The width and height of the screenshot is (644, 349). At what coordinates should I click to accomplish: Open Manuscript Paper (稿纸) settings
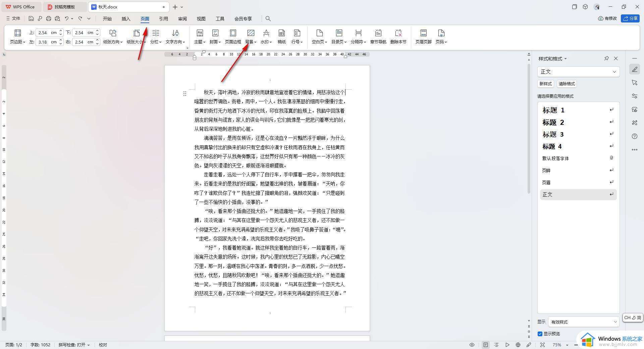[282, 37]
